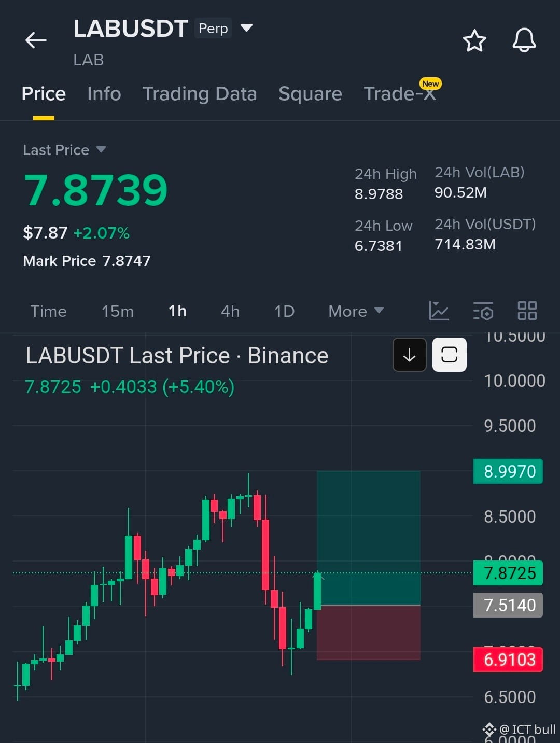Tap the 24h Vol(USDT) value 714.83M
560x743 pixels.
465,244
